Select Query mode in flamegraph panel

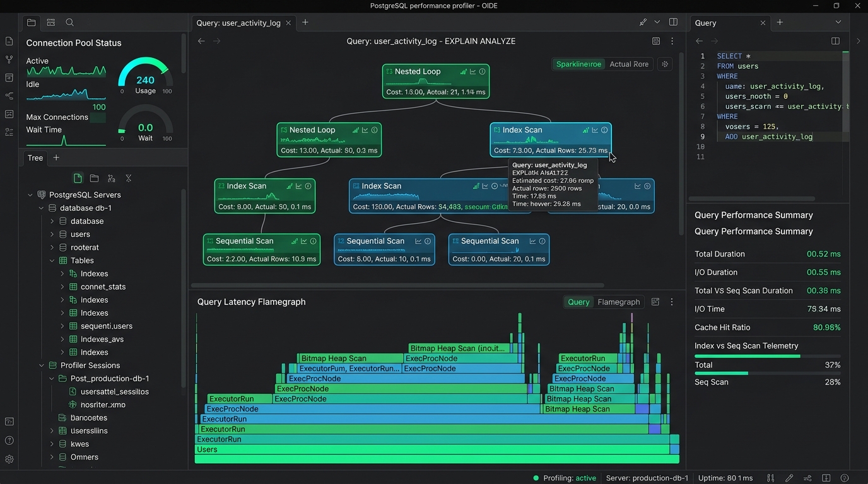coord(578,302)
